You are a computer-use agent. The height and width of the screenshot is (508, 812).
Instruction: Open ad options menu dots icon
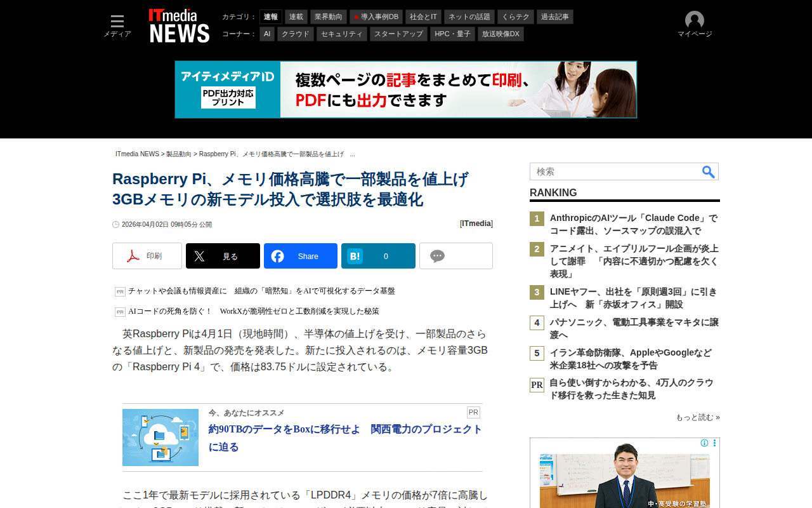pos(714,443)
